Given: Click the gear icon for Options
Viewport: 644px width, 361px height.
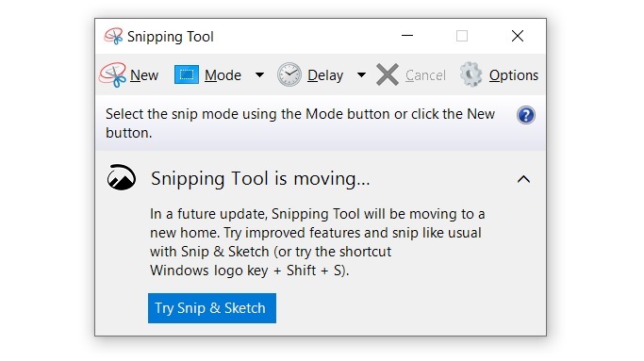Looking at the screenshot, I should (471, 74).
